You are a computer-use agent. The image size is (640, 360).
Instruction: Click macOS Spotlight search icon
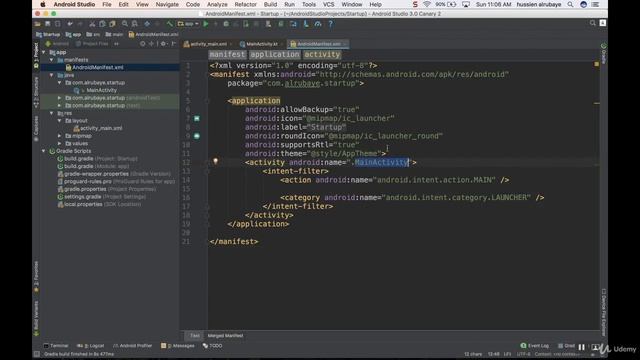coord(570,4)
